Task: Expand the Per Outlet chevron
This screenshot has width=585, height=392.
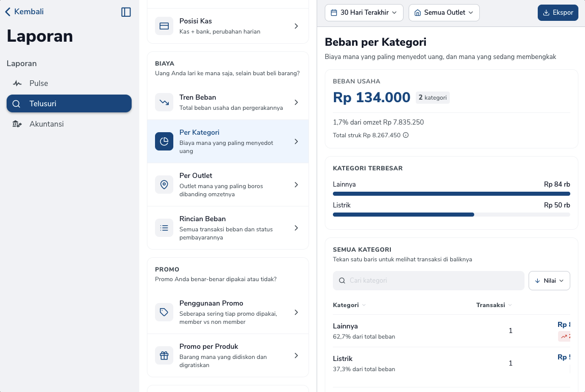Action: (x=296, y=185)
